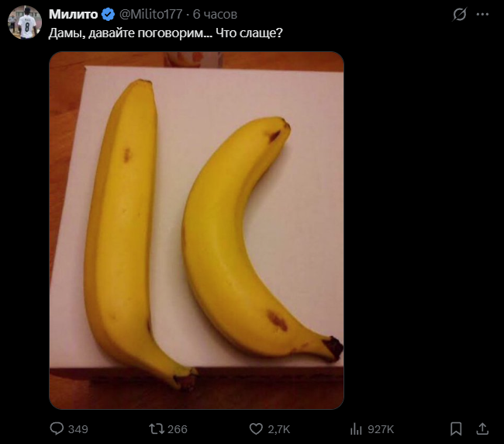This screenshot has height=444, width=504.
Task: Click the reply count 349
Action: (x=78, y=429)
